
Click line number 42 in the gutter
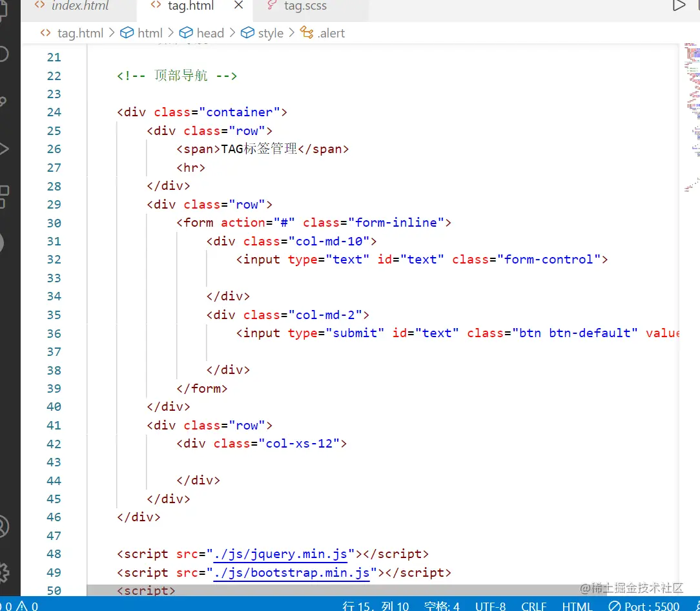pos(54,444)
